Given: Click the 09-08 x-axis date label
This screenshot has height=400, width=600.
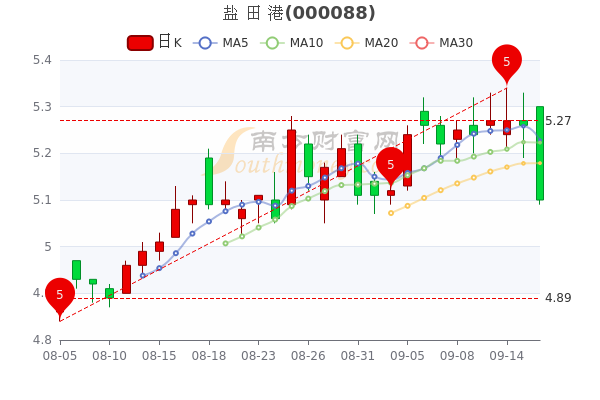Looking at the screenshot, I should pos(457,356).
